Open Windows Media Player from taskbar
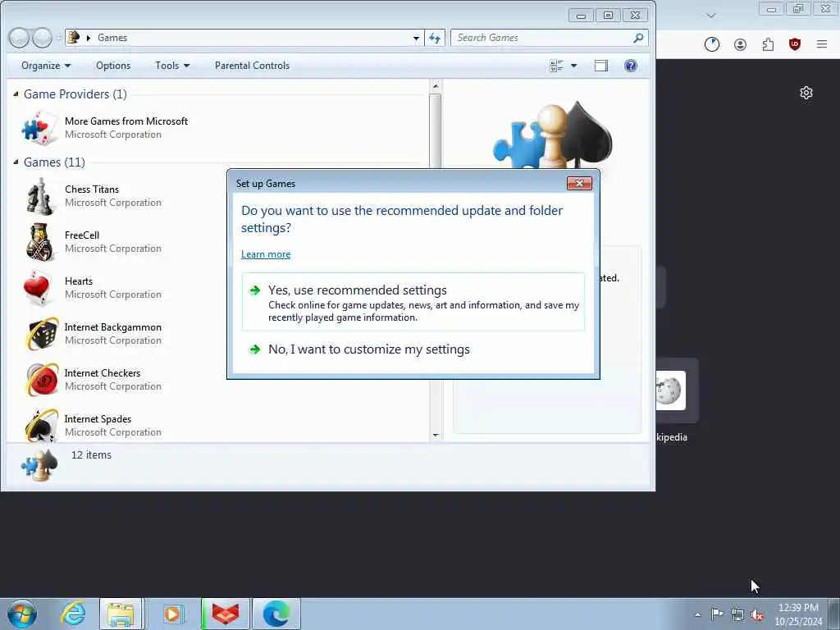Screen dimensions: 840x630 (x=173, y=614)
